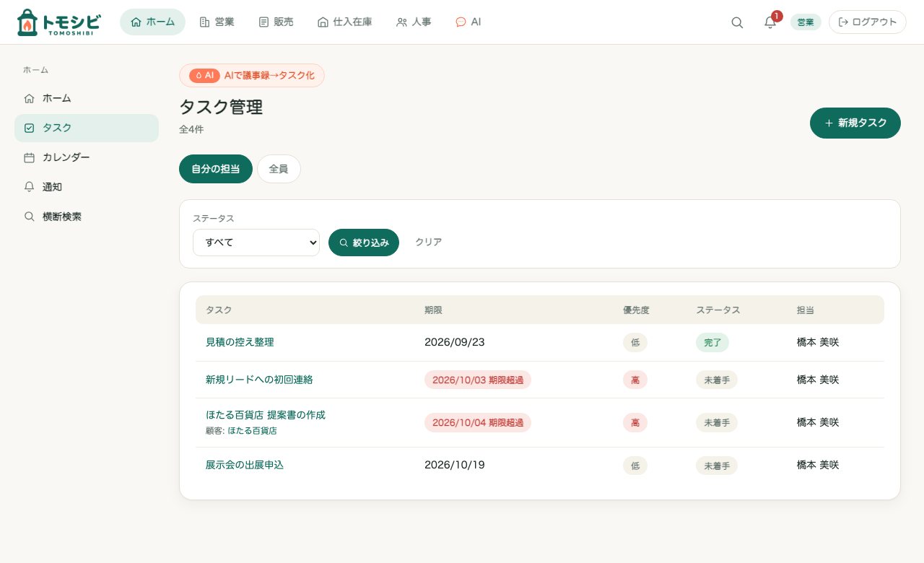
Task: Open task 新規リードへの初回連絡
Action: click(x=259, y=380)
